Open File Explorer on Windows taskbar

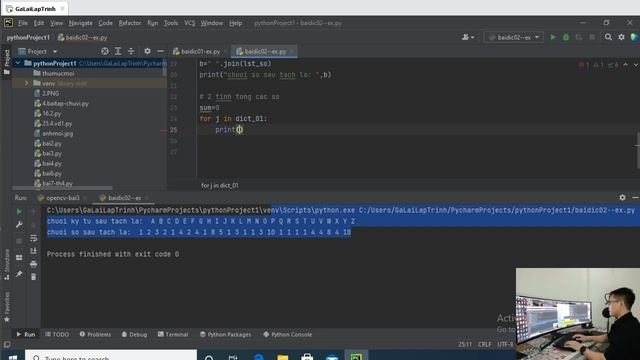coord(282,356)
